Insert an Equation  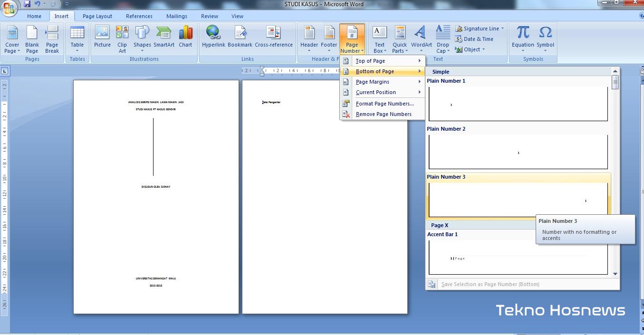click(x=522, y=38)
